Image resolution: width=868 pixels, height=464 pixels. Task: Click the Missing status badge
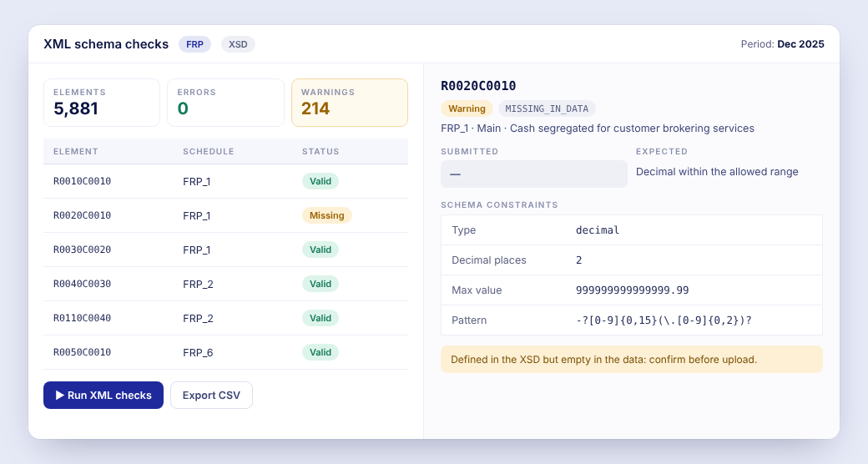[x=326, y=215]
